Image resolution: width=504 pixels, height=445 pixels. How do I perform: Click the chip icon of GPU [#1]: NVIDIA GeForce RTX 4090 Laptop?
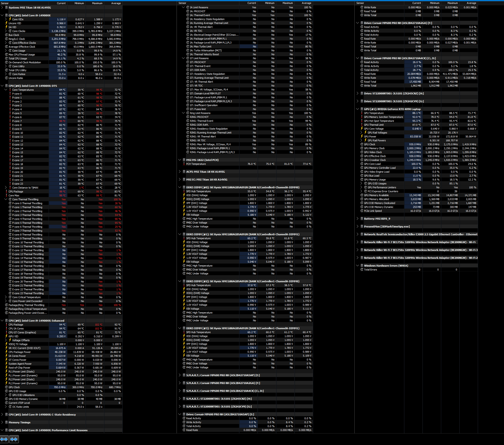tap(362, 109)
